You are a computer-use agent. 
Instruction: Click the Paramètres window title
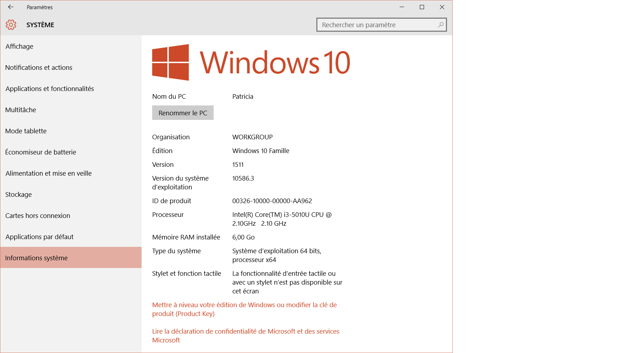(40, 7)
